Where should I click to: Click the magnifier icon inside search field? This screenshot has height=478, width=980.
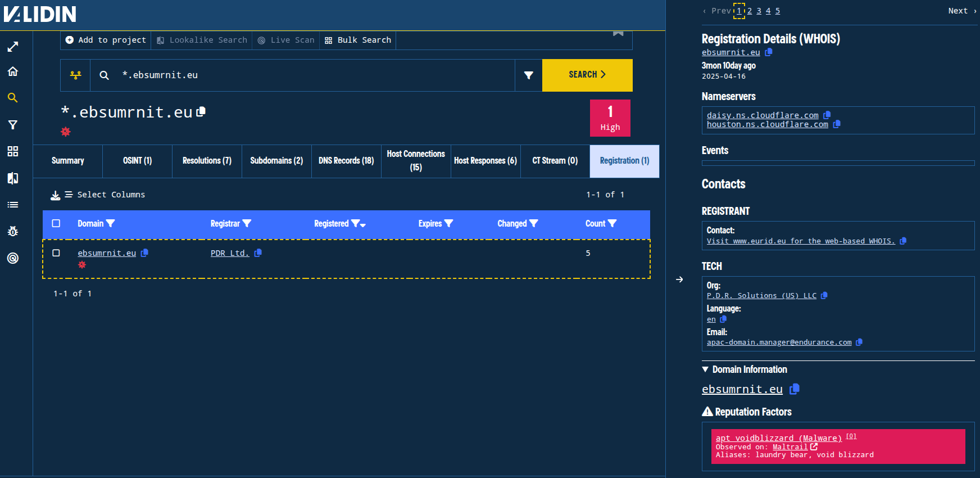point(104,75)
